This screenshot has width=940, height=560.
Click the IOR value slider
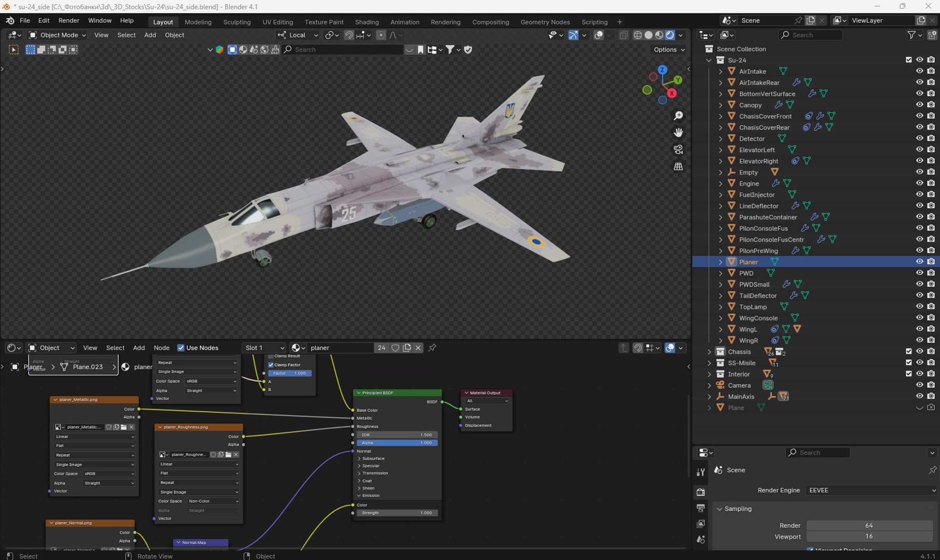click(397, 435)
